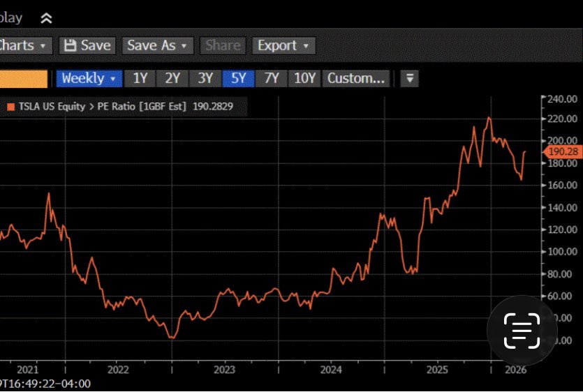Open the Export dropdown
Viewport: 583px width, 392px height.
click(283, 45)
